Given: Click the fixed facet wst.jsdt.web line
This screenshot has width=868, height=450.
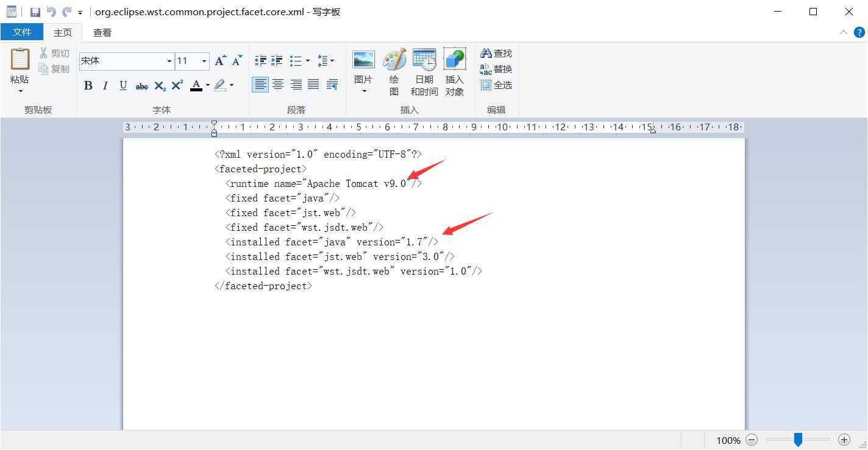Looking at the screenshot, I should click(304, 227).
